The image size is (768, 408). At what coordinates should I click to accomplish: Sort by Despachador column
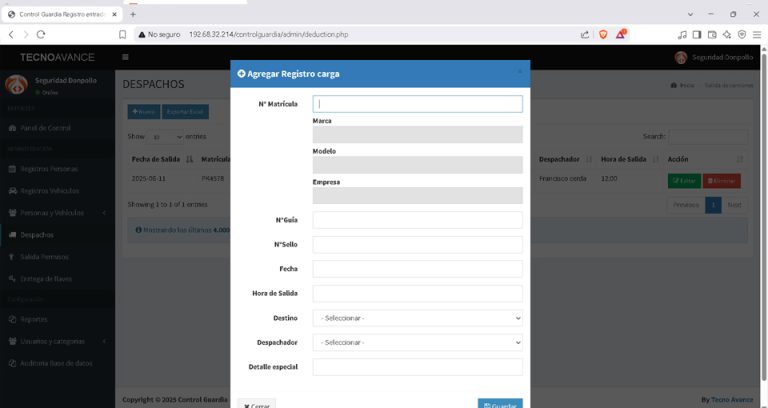coord(565,159)
